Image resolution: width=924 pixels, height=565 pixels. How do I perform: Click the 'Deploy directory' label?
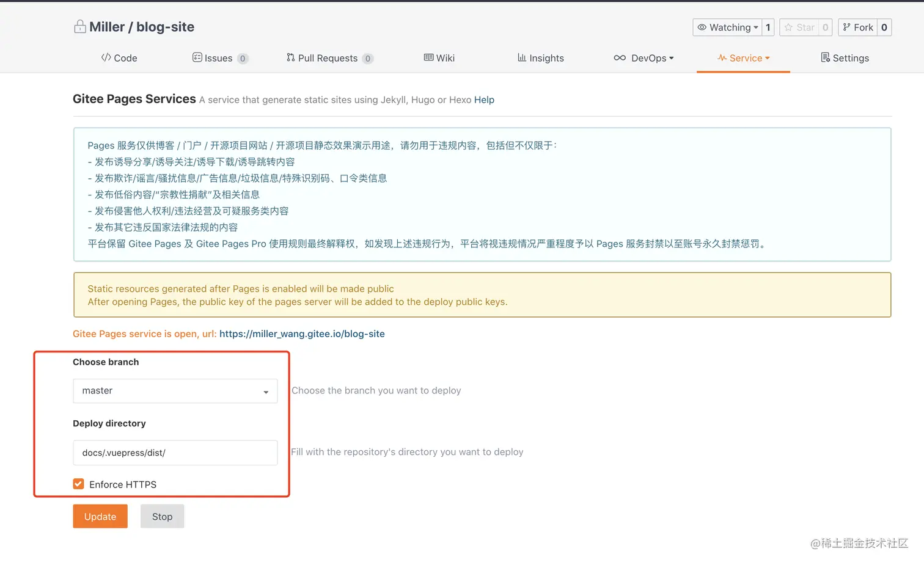109,423
